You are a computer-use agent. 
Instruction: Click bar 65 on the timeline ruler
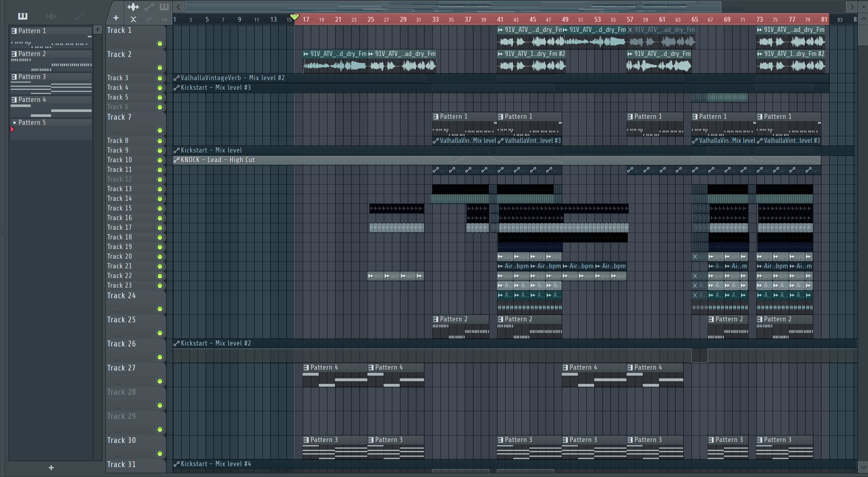pyautogui.click(x=694, y=20)
